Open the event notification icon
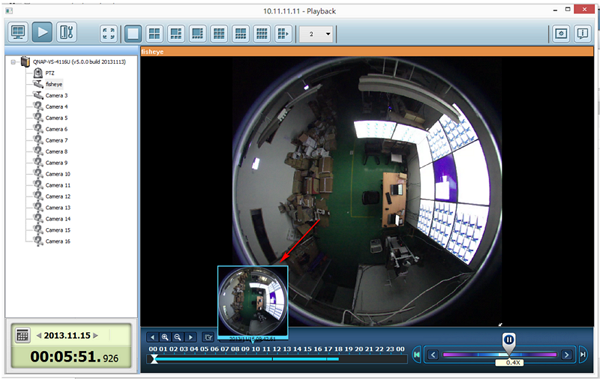Viewport: 600px width, 381px height. [x=582, y=34]
